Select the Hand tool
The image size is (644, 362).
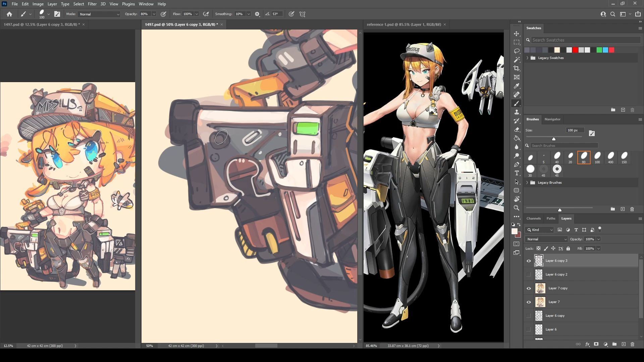[517, 199]
